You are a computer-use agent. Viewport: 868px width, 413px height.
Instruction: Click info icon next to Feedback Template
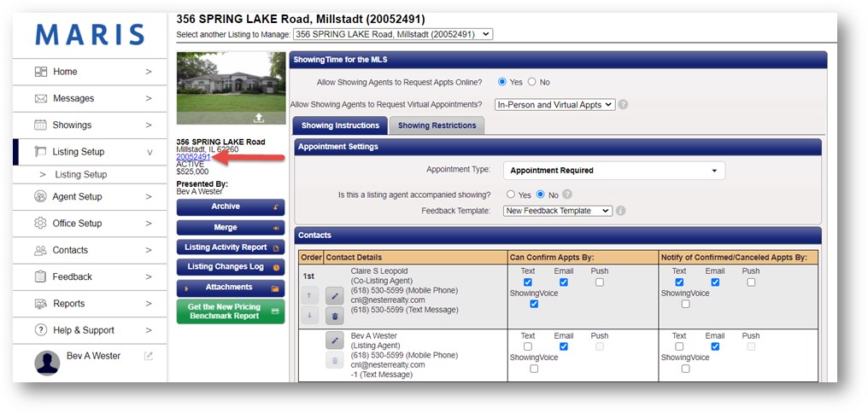pos(621,211)
